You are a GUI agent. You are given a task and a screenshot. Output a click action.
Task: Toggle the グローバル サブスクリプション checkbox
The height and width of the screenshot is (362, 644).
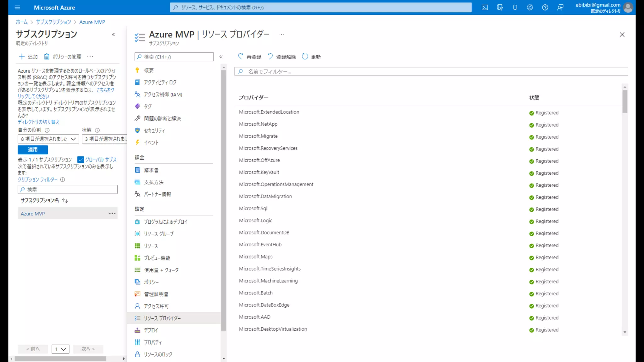81,160
